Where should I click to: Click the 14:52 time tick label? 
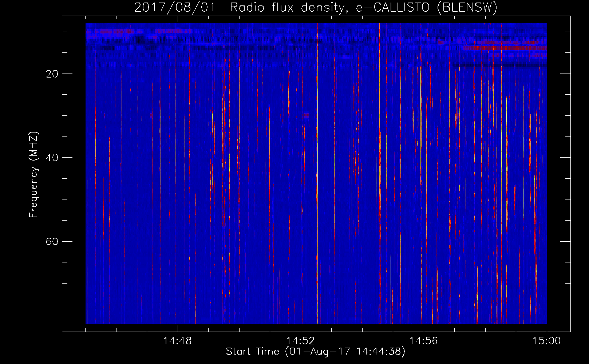point(300,341)
